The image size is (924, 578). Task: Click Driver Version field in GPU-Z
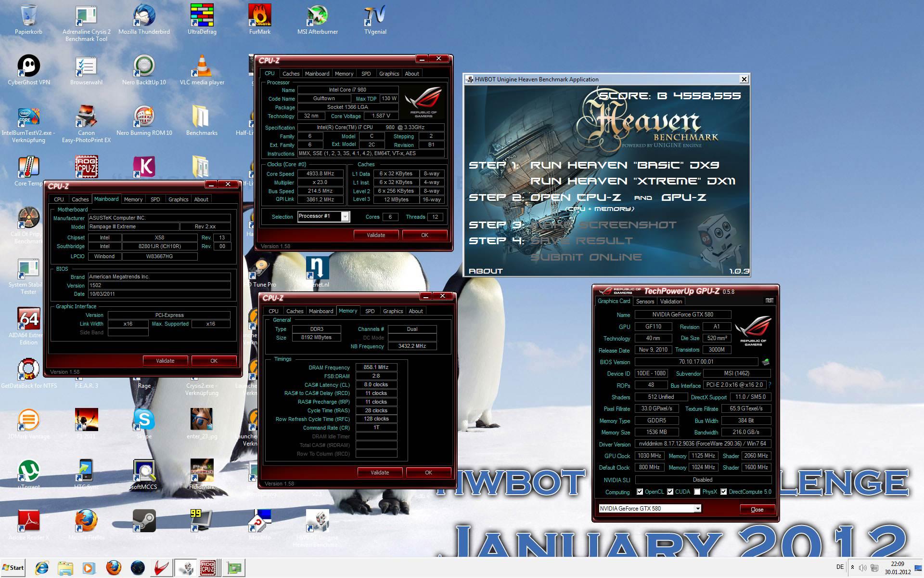tap(703, 444)
